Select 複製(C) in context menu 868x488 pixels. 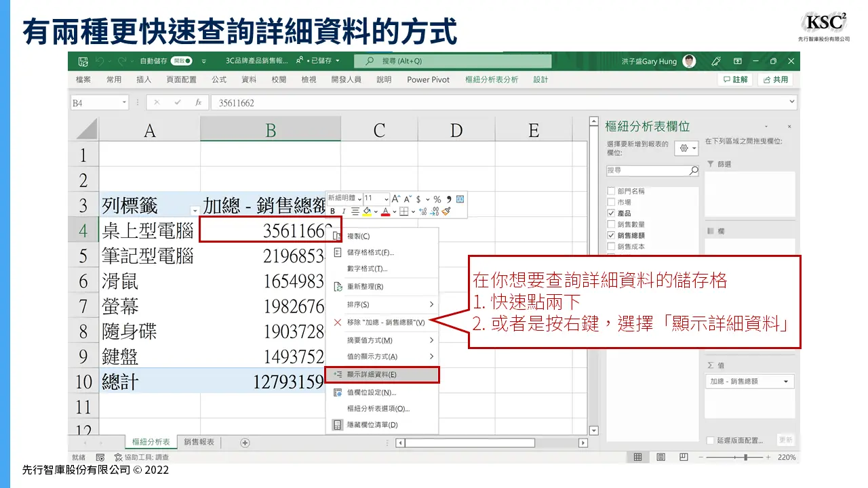click(x=382, y=236)
